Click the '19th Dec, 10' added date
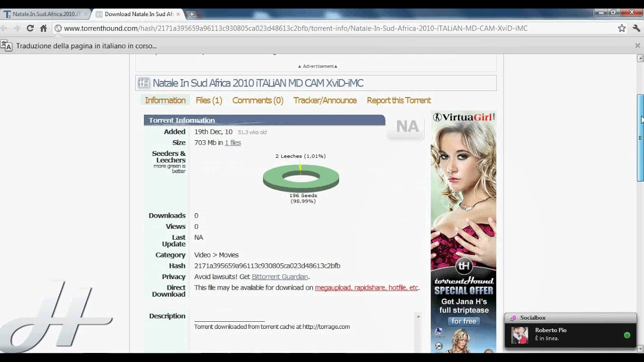 [213, 132]
